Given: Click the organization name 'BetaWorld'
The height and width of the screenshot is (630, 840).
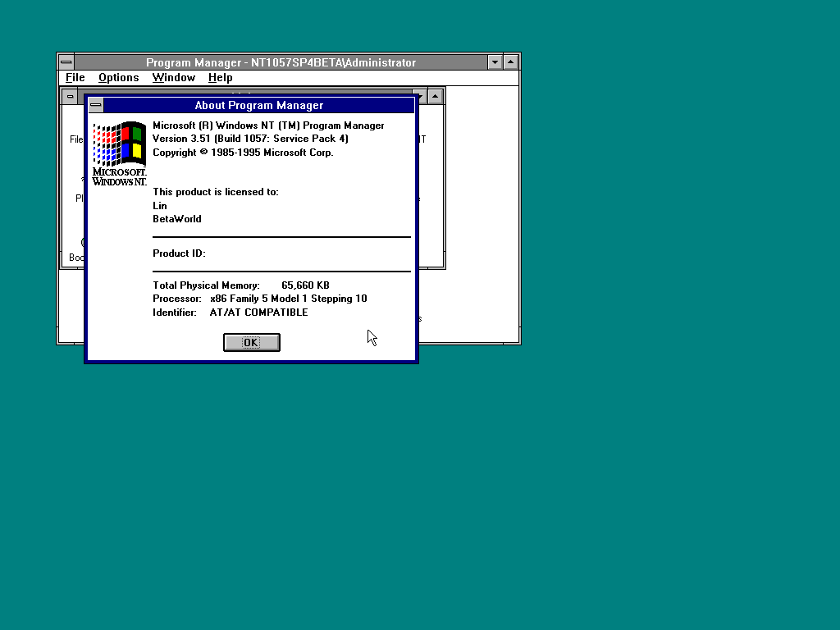Looking at the screenshot, I should 177,218.
